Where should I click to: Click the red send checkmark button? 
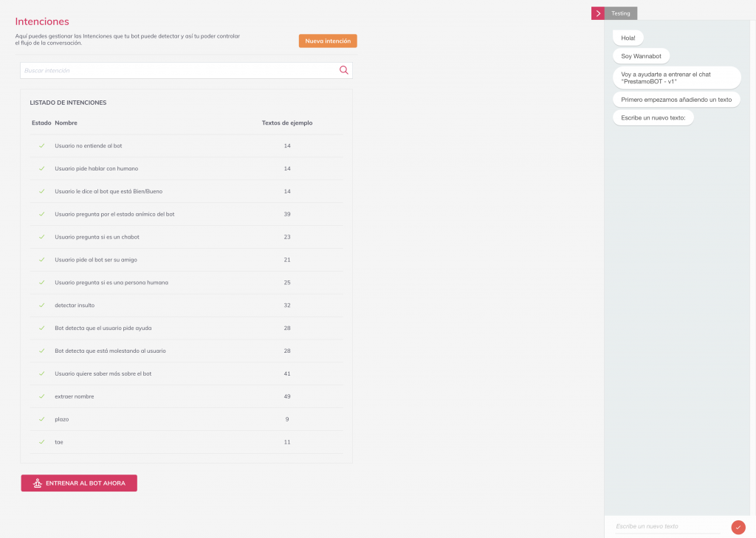(x=738, y=527)
